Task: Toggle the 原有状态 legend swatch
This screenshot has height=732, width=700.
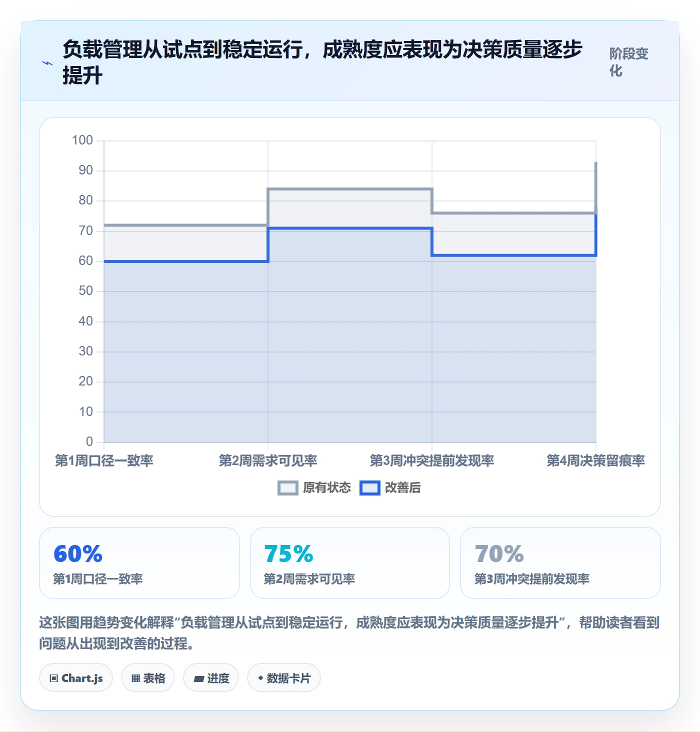Action: pyautogui.click(x=287, y=488)
